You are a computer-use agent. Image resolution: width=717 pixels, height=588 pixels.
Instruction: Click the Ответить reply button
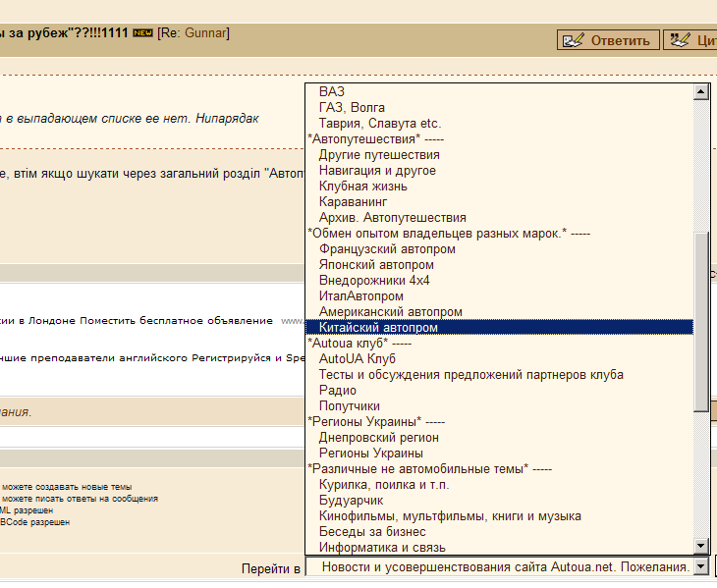pos(609,40)
